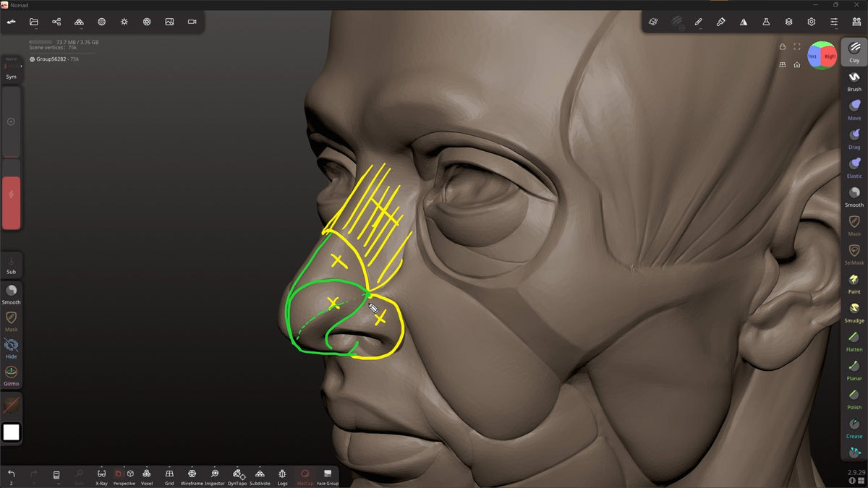Toggle MatCap shading
868x488 pixels.
click(305, 476)
